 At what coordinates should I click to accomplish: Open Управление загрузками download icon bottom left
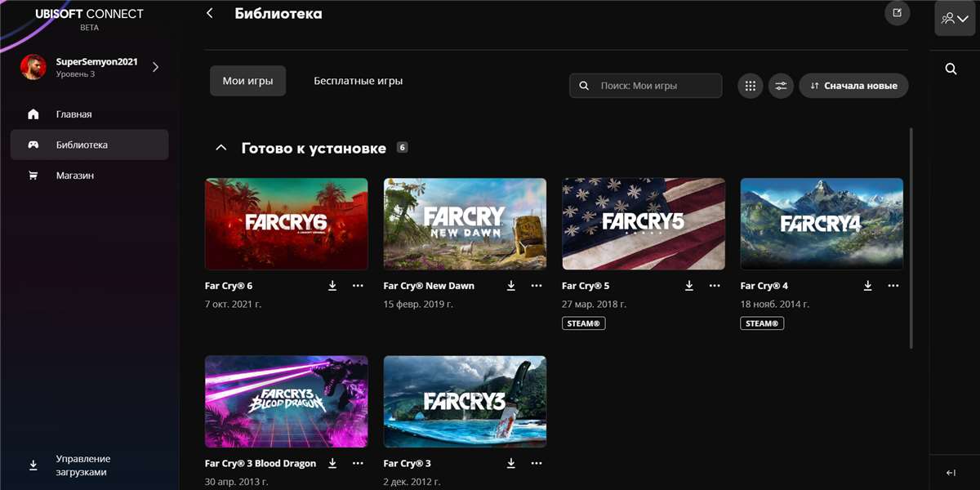coord(33,465)
